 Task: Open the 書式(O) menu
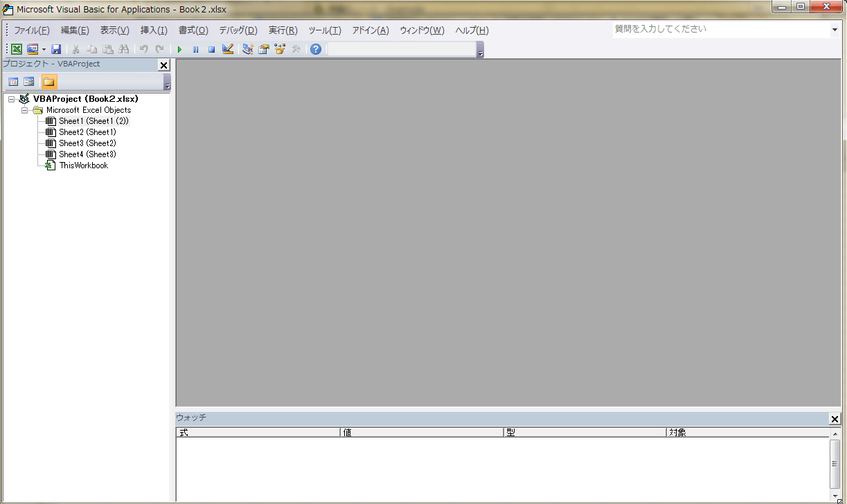click(x=193, y=30)
